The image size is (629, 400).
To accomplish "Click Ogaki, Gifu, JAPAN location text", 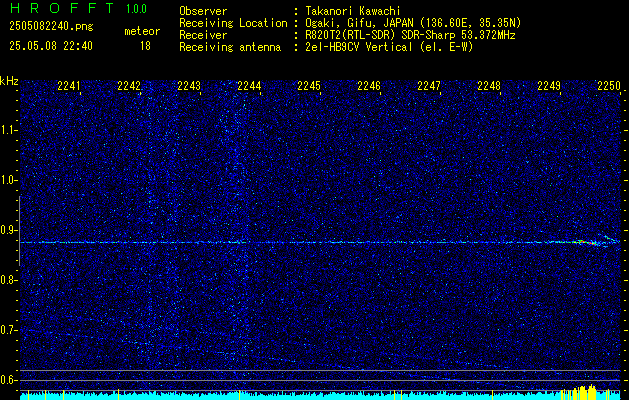I will (x=413, y=23).
